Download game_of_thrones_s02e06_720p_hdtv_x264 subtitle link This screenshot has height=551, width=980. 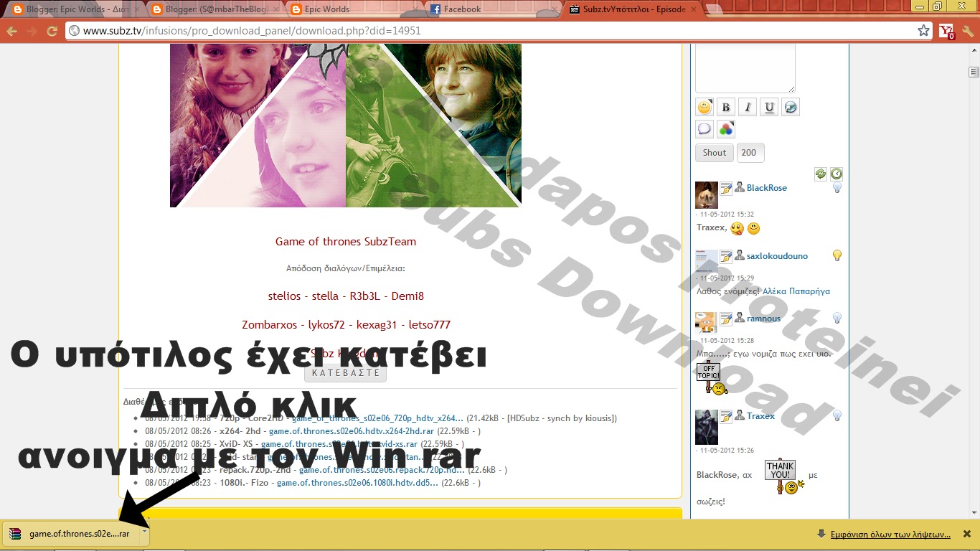pos(377,418)
